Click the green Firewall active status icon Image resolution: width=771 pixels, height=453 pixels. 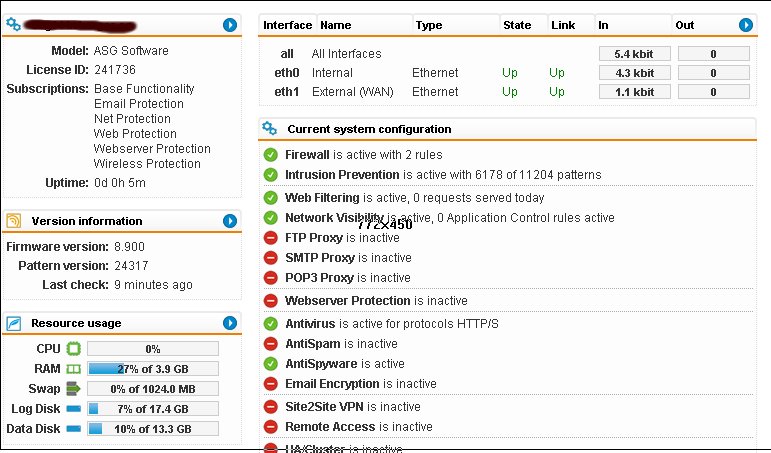click(270, 155)
